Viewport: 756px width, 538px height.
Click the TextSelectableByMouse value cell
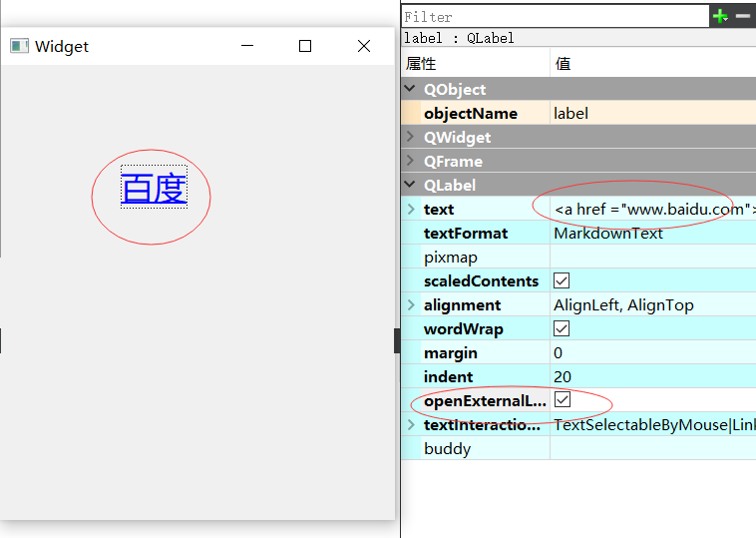tap(653, 424)
